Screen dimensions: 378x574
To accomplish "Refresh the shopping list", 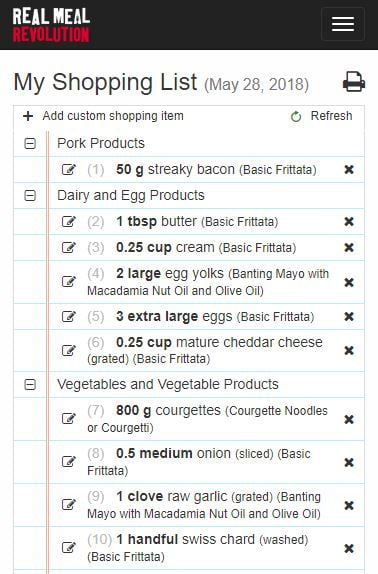I will point(321,116).
